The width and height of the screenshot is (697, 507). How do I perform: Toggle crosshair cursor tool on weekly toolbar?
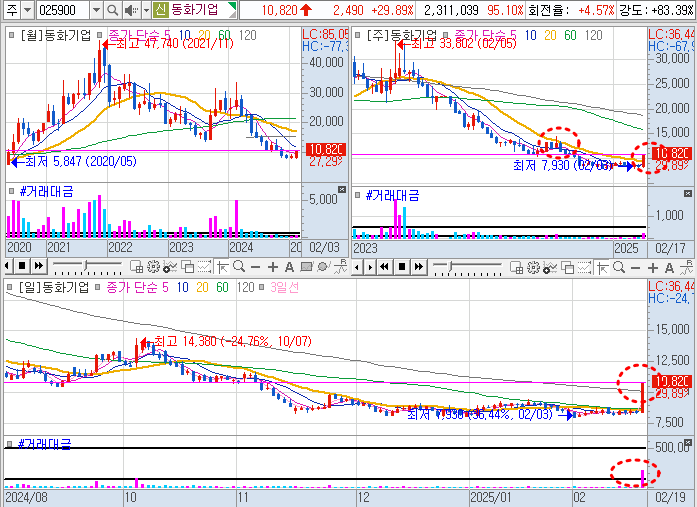(602, 267)
